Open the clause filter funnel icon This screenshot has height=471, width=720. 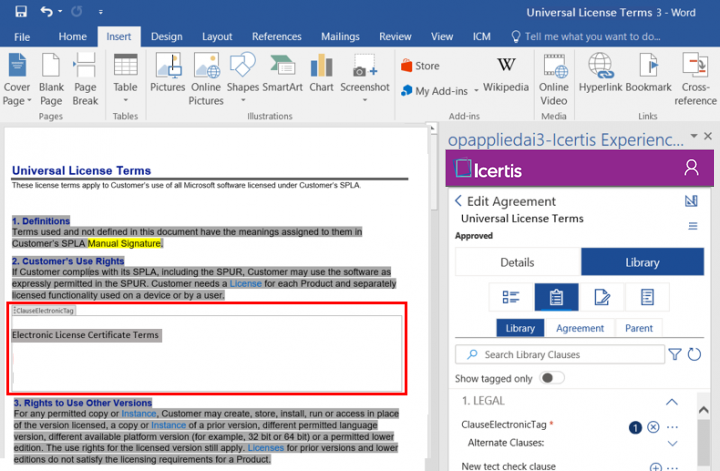pos(675,354)
